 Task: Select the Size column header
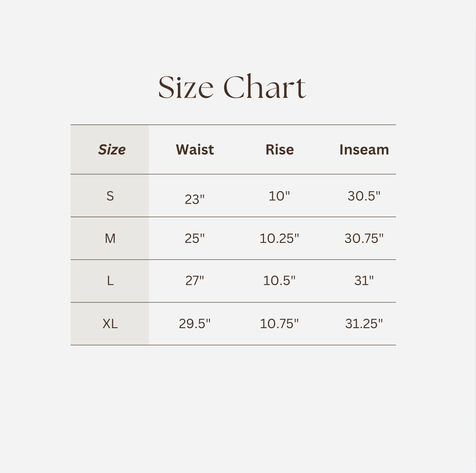pos(111,149)
